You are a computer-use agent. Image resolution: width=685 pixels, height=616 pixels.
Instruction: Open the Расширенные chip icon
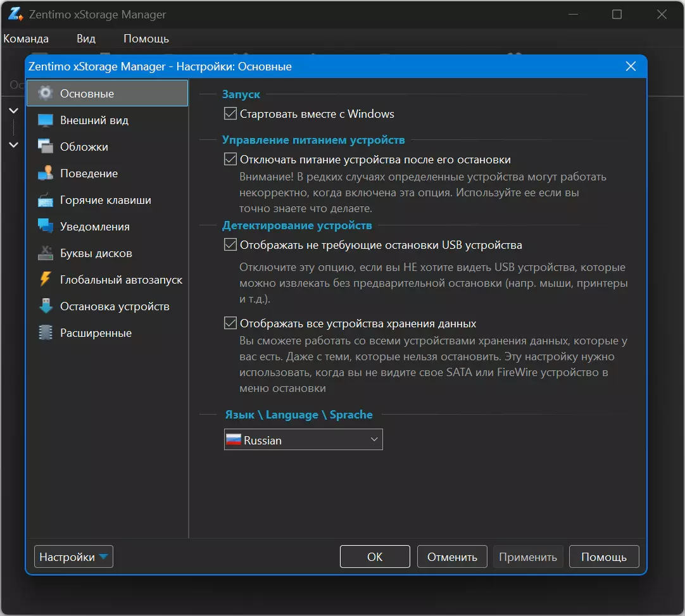pos(46,333)
